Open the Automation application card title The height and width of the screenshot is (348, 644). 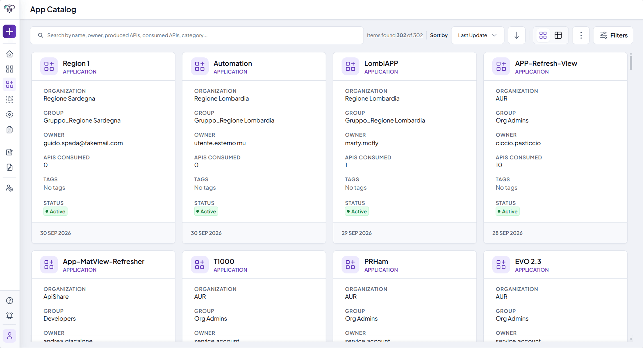233,63
